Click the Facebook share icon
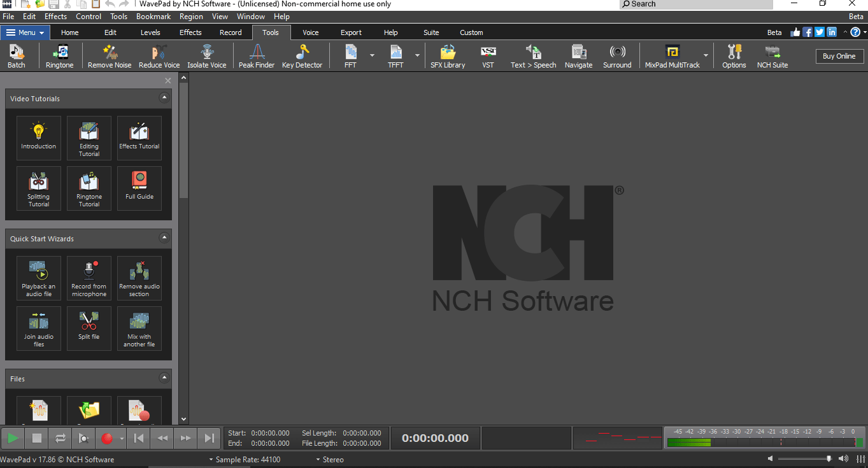 coord(808,32)
